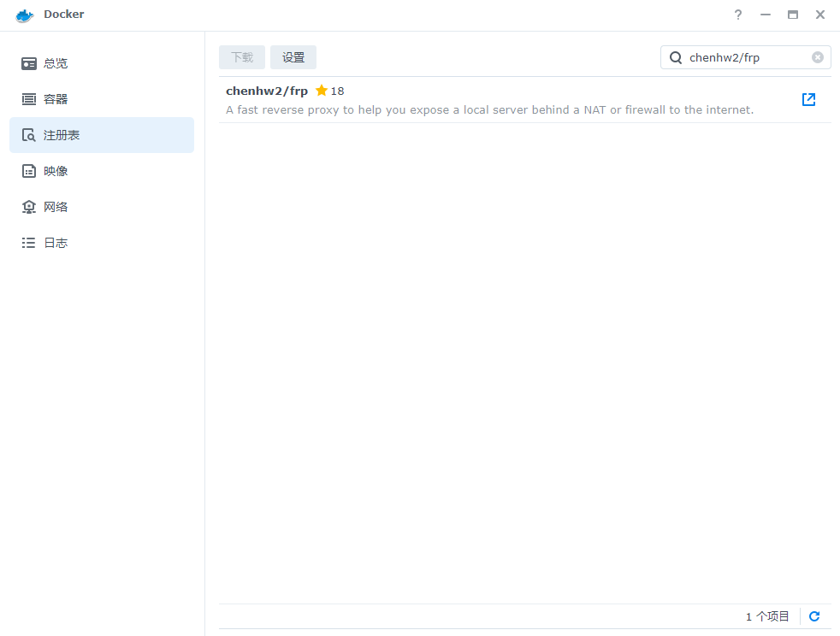840x636 pixels.
Task: Select the 网络 network icon in sidebar
Action: pyautogui.click(x=29, y=207)
